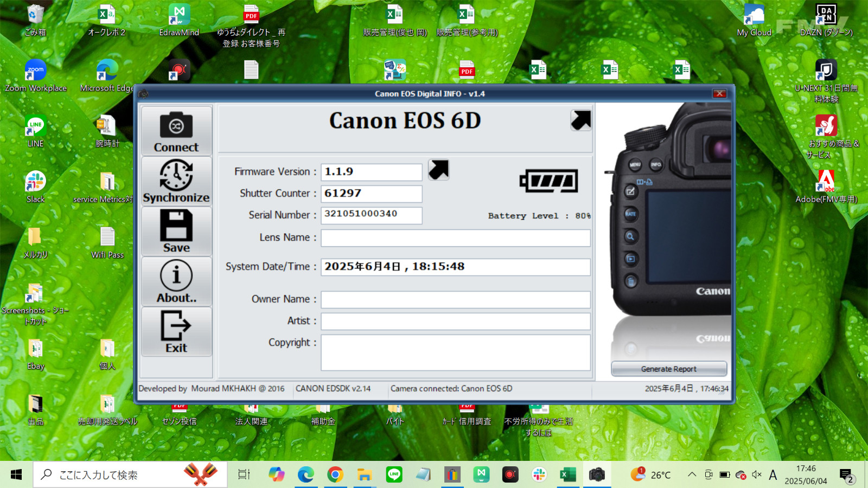Exit the Canon EOS Digital INFO app
This screenshot has height=488, width=868.
[x=176, y=332]
